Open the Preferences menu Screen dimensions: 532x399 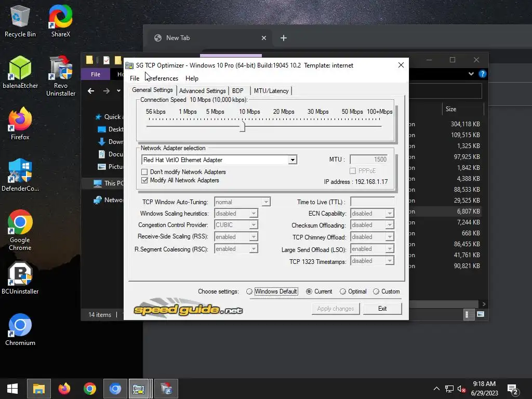pyautogui.click(x=162, y=78)
